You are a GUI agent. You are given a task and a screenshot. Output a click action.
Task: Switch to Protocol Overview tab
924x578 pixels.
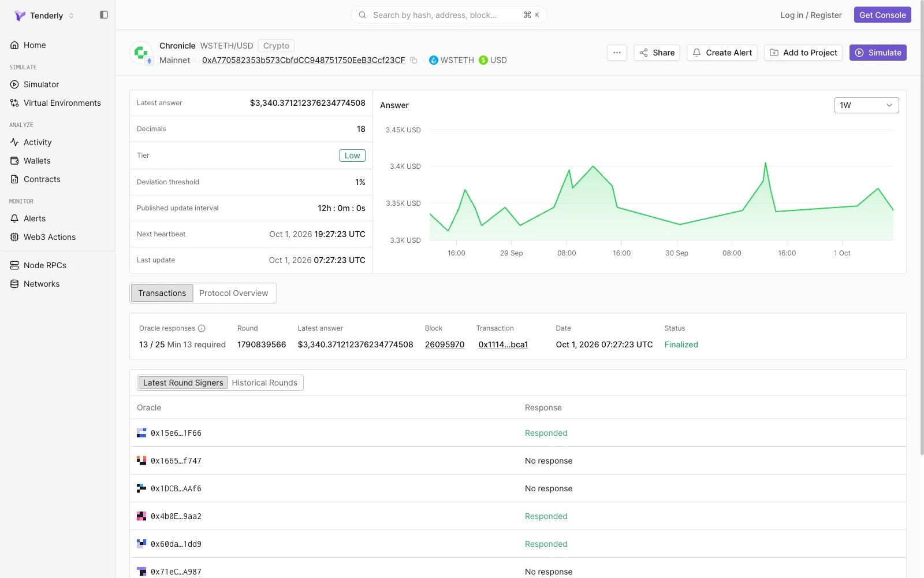point(233,293)
